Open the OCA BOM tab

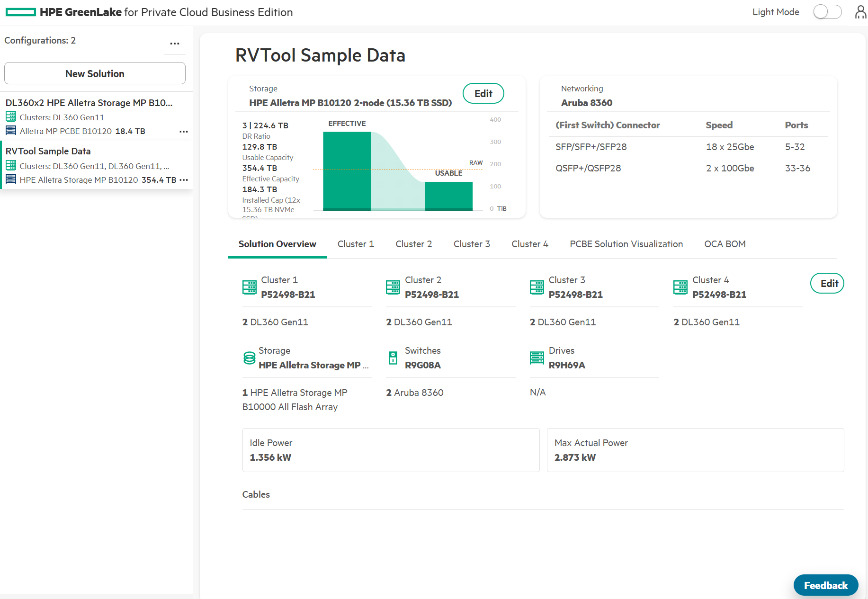pyautogui.click(x=725, y=244)
